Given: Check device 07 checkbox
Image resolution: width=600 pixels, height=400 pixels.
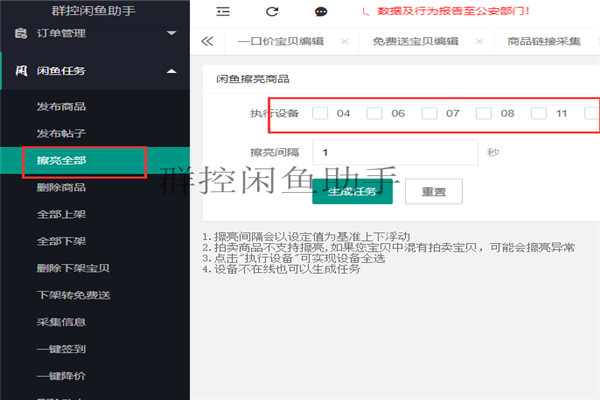Looking at the screenshot, I should (429, 113).
